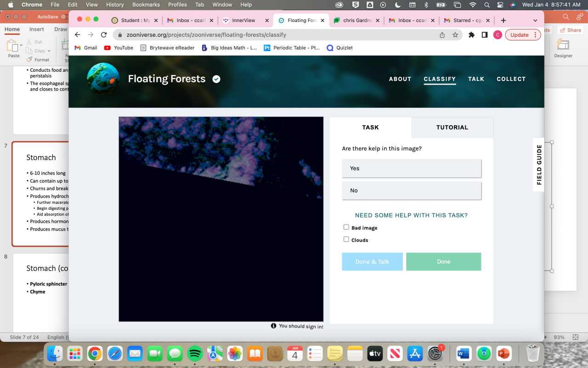This screenshot has height=368, width=588.
Task: Click the Update button in Chrome
Action: (519, 35)
